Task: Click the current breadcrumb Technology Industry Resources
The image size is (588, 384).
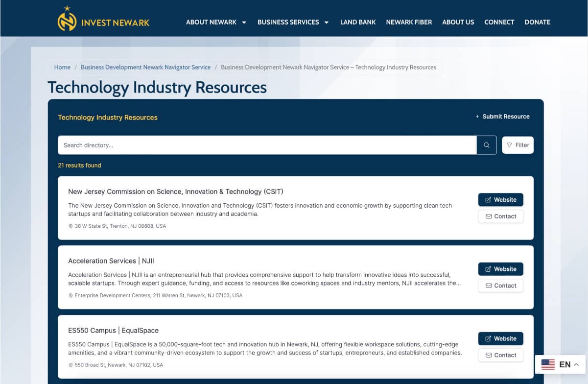Action: pos(329,67)
